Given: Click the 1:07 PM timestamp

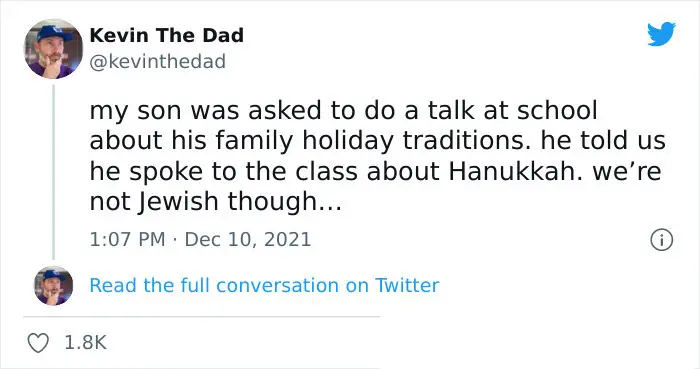Looking at the screenshot, I should 127,239.
